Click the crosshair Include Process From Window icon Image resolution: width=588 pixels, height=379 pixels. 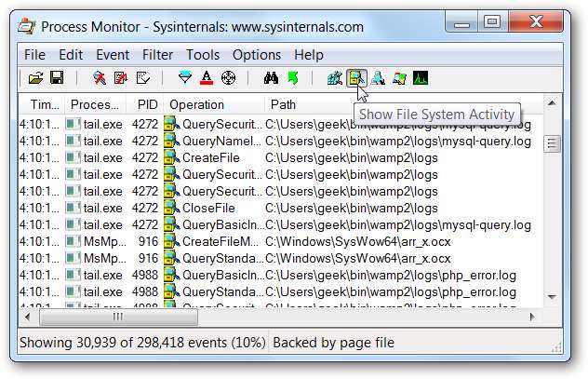pyautogui.click(x=228, y=78)
